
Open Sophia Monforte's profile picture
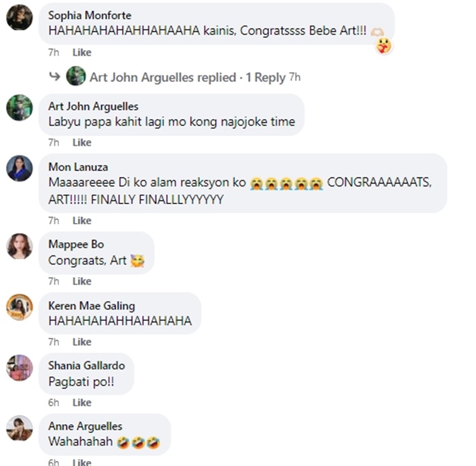20,18
